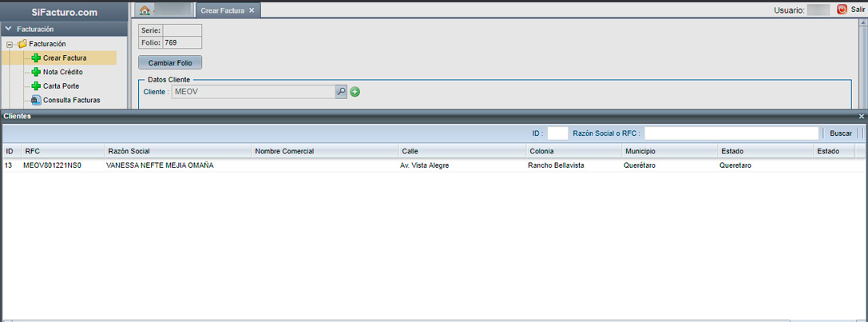The width and height of the screenshot is (868, 322).
Task: Click the Facturación folder icon
Action: coord(22,44)
